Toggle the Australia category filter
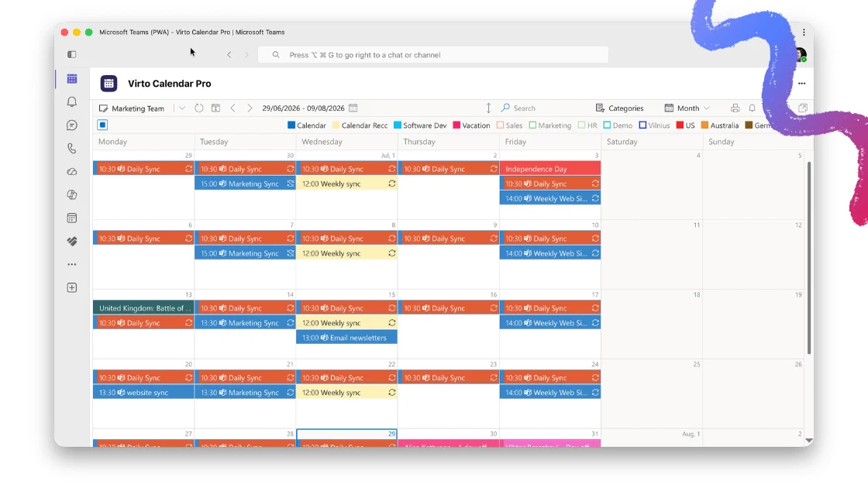Viewport: 868px width, 488px height. coord(720,125)
